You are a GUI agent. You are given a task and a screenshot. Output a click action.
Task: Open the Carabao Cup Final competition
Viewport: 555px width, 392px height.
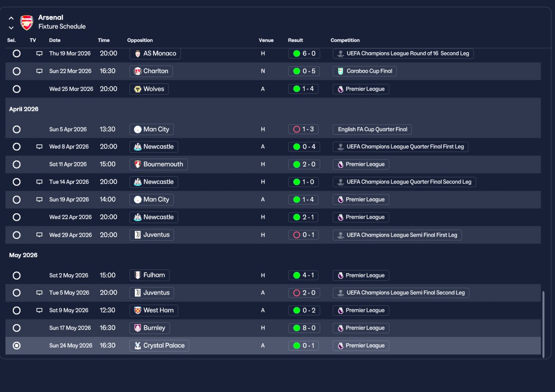tap(365, 71)
